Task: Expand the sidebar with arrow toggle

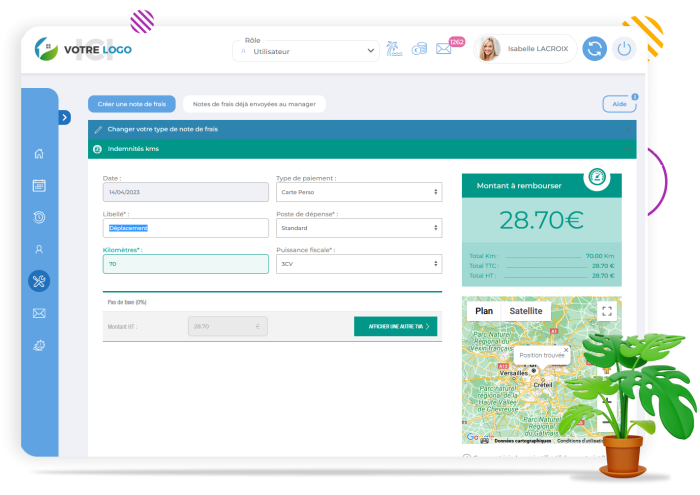Action: coord(65,117)
